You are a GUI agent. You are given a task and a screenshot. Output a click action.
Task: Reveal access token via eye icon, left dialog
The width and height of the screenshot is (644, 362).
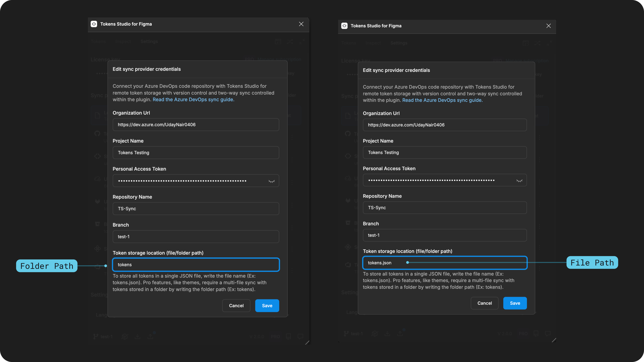click(272, 181)
